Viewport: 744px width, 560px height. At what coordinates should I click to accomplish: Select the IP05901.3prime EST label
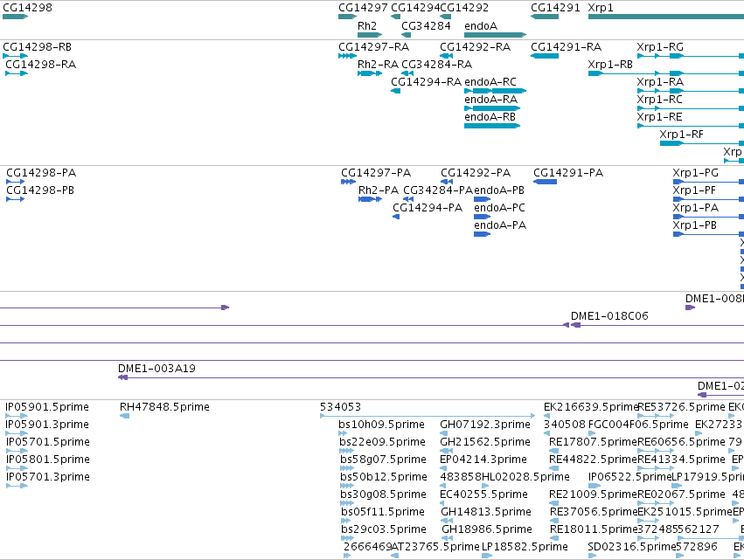tap(47, 425)
